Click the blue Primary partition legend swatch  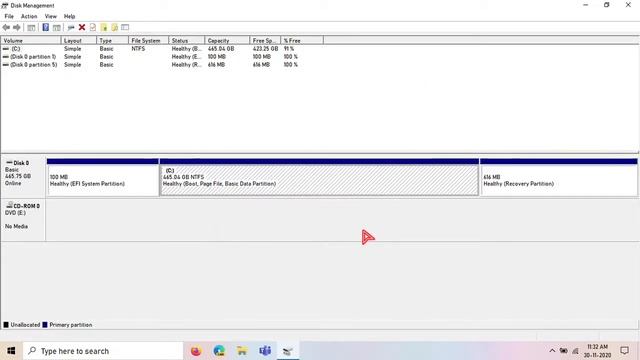pyautogui.click(x=45, y=325)
